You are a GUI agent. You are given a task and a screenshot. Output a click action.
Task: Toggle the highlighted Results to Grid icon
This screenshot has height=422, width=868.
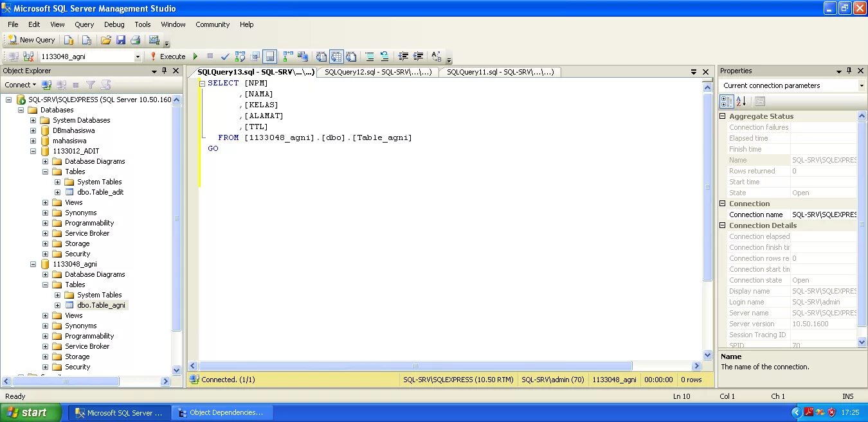pos(336,57)
